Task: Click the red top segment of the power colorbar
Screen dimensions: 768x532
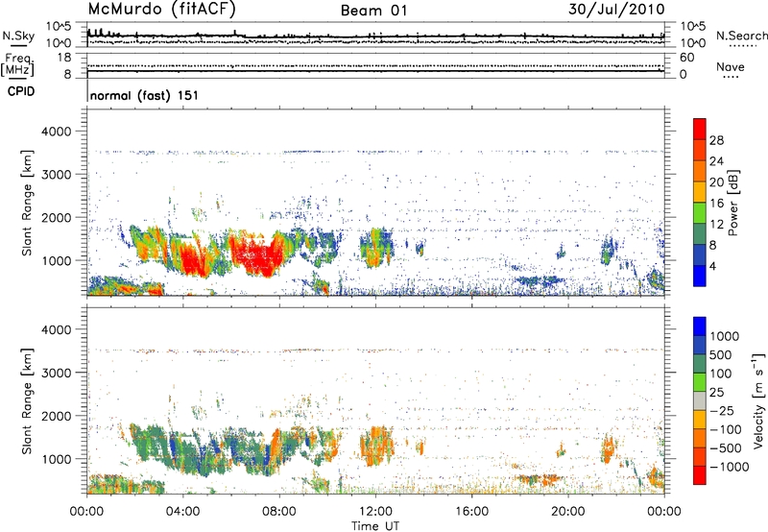Action: click(700, 130)
